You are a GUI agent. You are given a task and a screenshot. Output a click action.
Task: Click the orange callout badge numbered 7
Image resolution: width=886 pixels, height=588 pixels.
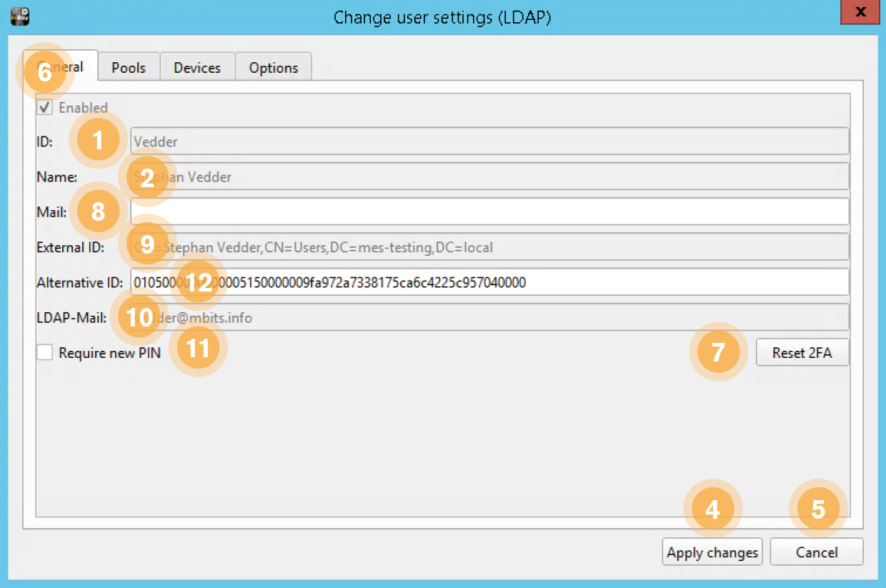[718, 352]
